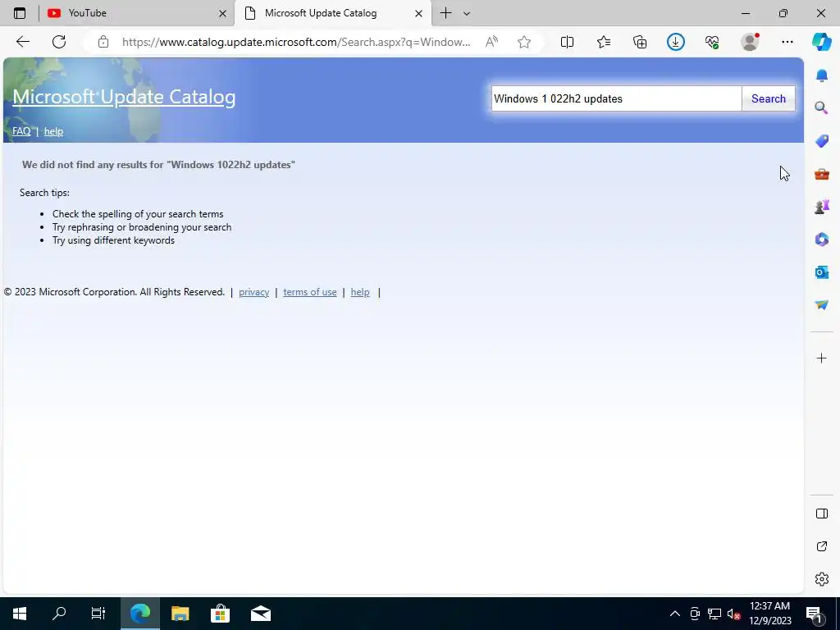Toggle sidebar visibility panel icon
Screen dimensions: 840x630
pos(821,514)
